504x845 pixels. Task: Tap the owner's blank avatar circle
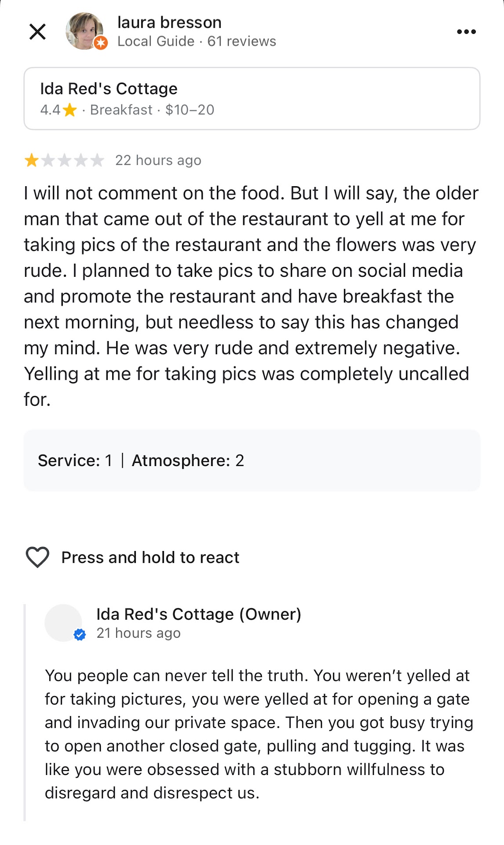[63, 622]
